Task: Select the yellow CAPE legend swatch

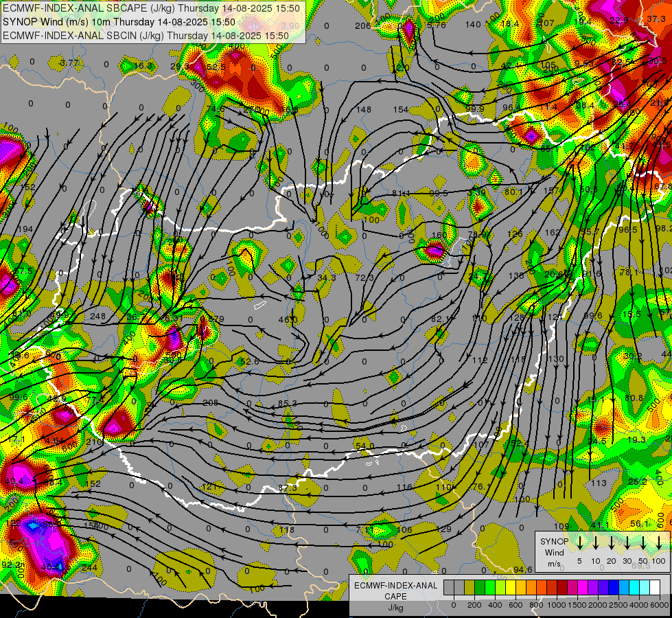Action: (511, 587)
